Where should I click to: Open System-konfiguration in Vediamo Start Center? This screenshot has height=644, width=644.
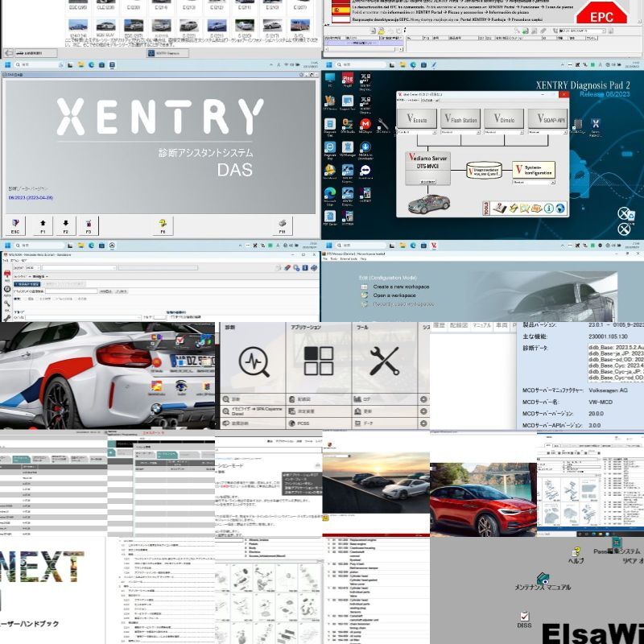[x=534, y=170]
